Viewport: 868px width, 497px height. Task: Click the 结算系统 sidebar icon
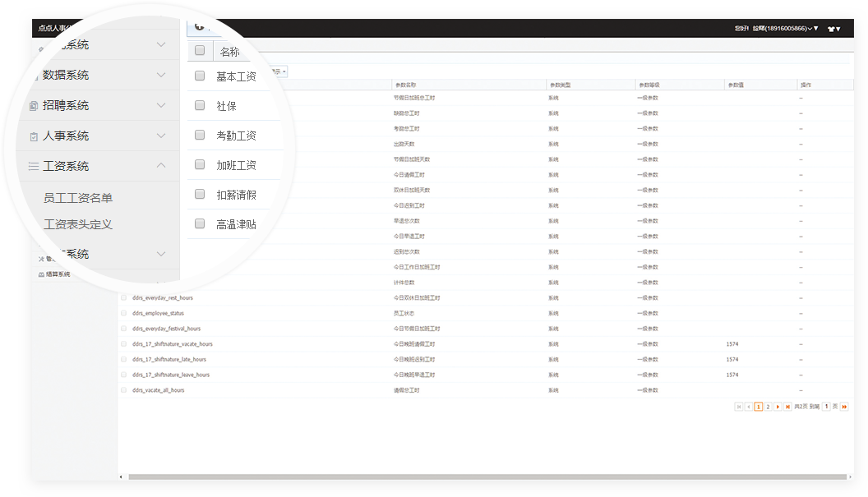tap(41, 274)
